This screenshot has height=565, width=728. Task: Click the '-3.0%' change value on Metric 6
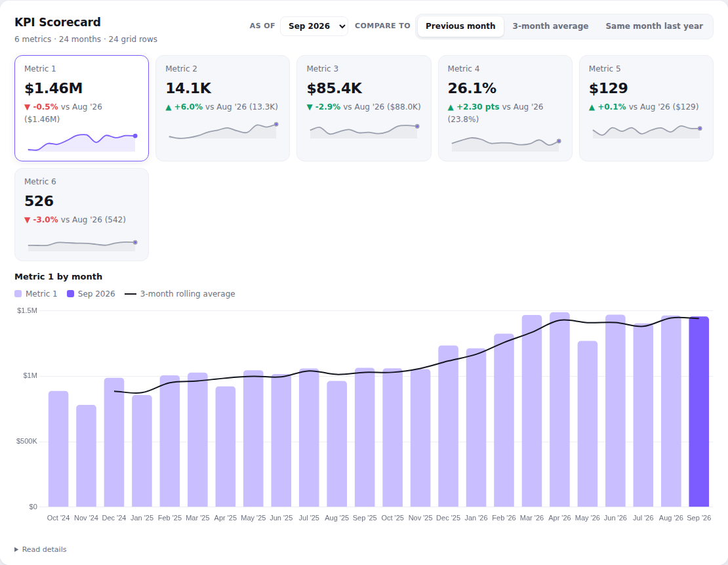tap(45, 220)
